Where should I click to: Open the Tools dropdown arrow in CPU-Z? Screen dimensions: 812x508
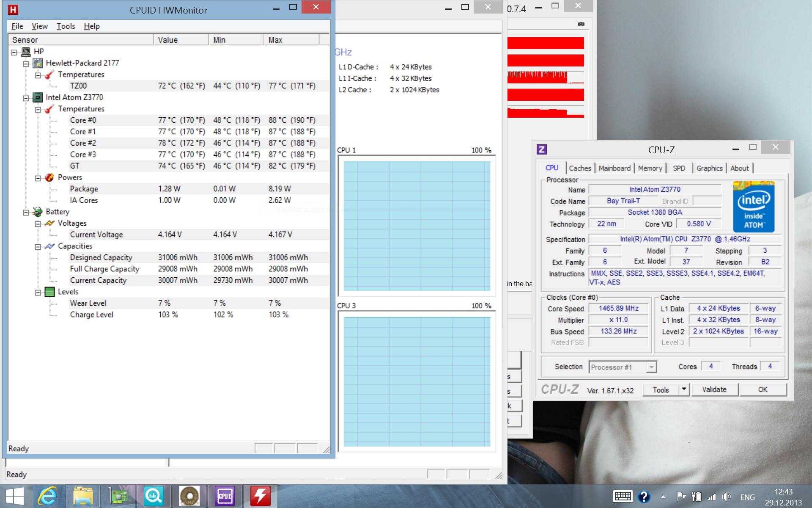coord(684,389)
